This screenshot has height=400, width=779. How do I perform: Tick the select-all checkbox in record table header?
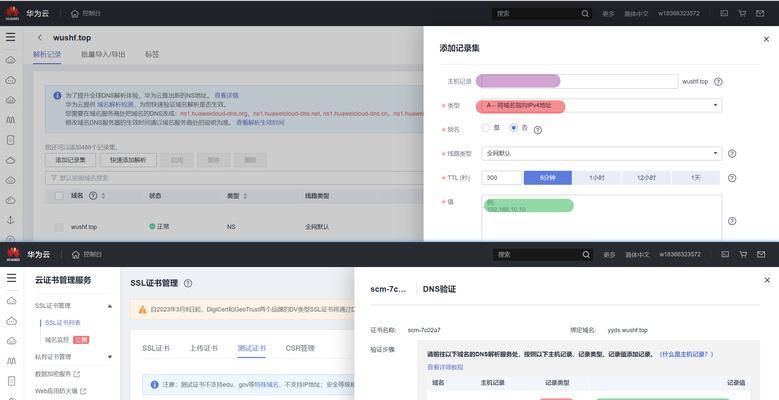(59, 196)
